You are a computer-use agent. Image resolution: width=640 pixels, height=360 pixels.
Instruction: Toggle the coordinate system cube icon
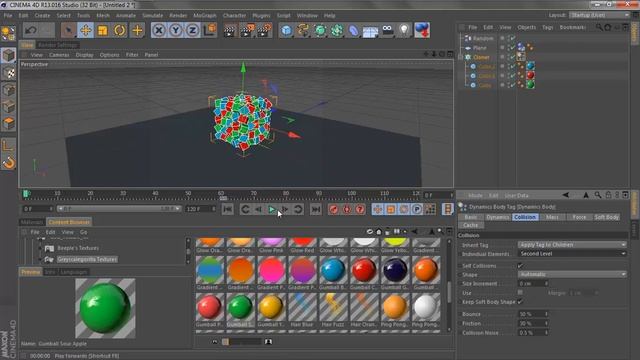[210, 30]
